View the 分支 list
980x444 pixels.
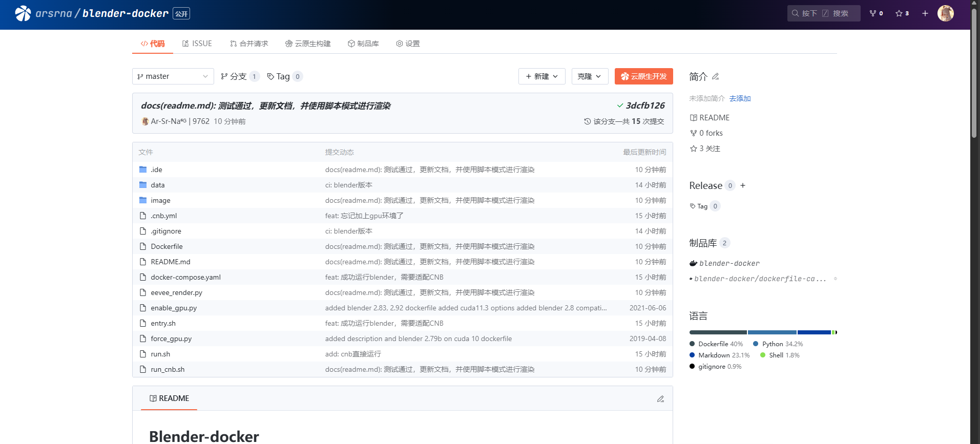tap(240, 76)
